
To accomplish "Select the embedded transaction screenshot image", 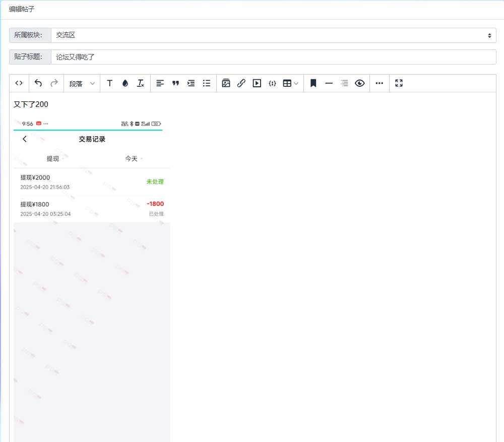I will pyautogui.click(x=92, y=280).
